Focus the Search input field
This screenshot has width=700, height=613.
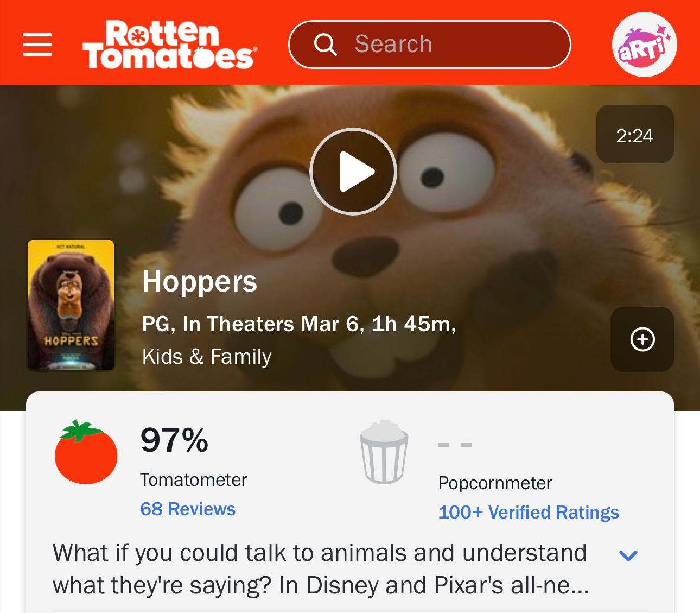429,45
